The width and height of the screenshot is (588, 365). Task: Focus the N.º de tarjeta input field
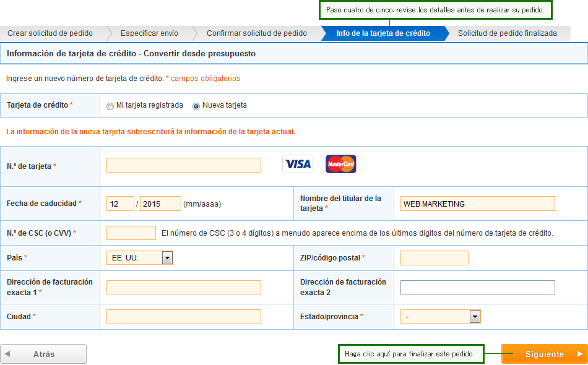(x=184, y=165)
